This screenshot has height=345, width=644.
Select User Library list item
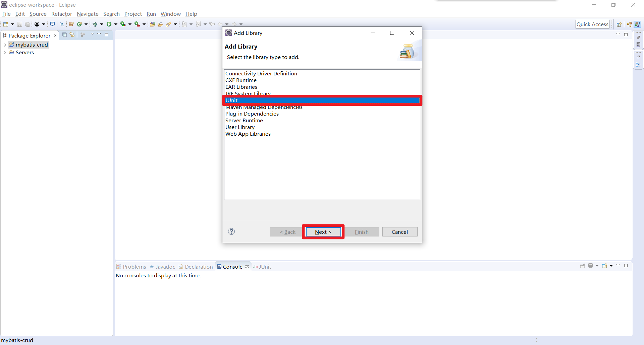click(x=322, y=127)
